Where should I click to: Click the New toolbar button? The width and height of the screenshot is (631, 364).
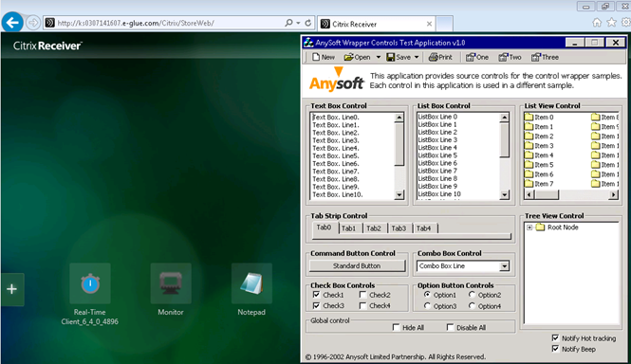(324, 57)
